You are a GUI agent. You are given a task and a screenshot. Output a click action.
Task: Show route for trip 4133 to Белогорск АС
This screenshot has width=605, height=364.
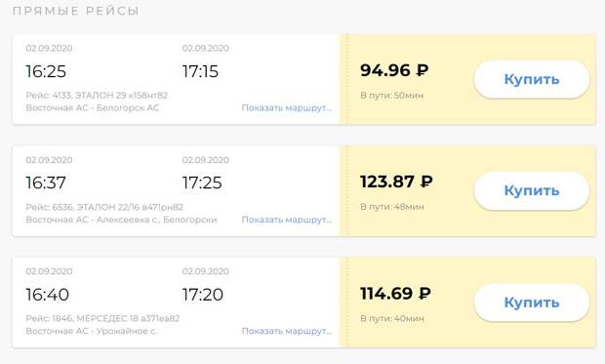pos(287,107)
